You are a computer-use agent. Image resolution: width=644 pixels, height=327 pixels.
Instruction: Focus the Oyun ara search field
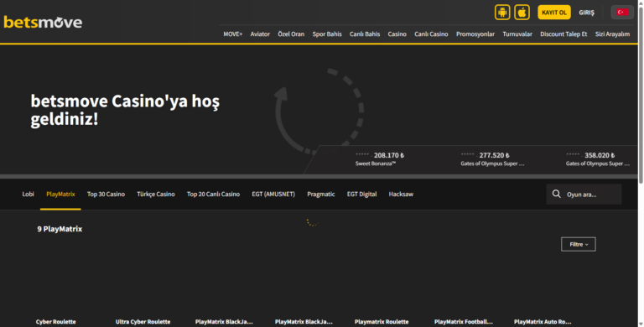pyautogui.click(x=584, y=195)
